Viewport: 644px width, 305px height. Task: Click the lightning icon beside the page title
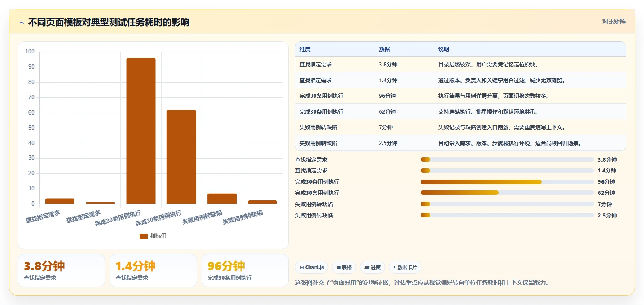point(22,22)
